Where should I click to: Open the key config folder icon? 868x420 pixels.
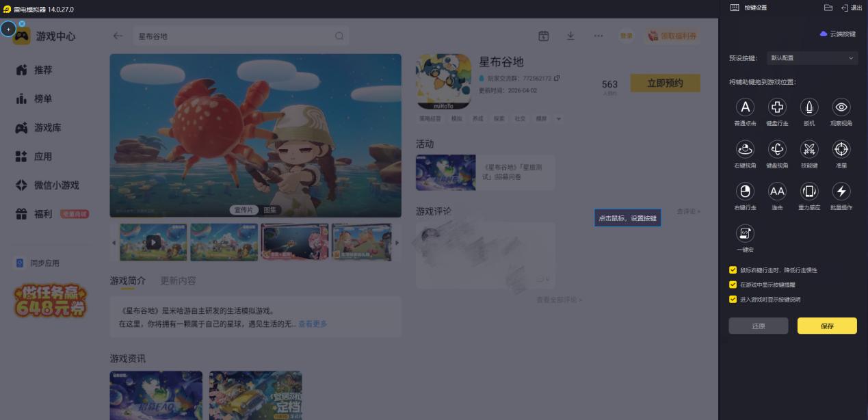pos(828,8)
